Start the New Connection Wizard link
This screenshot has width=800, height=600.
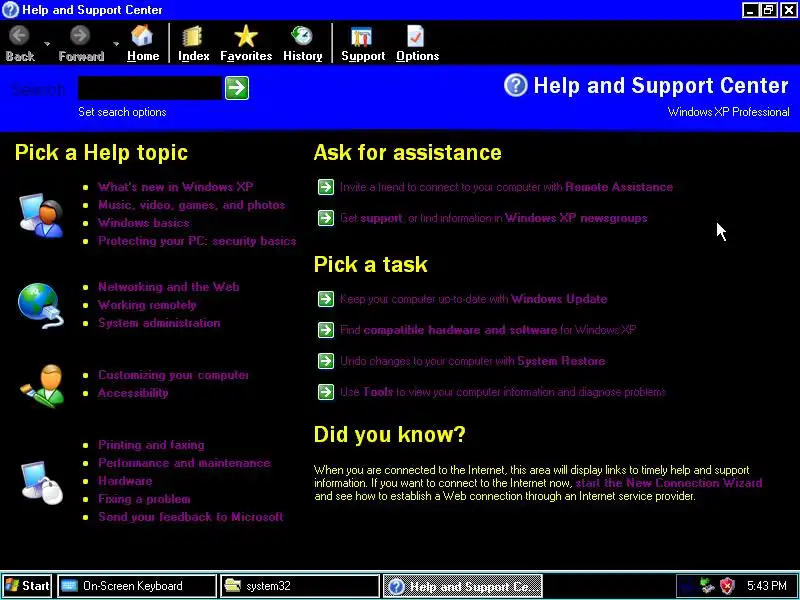669,483
